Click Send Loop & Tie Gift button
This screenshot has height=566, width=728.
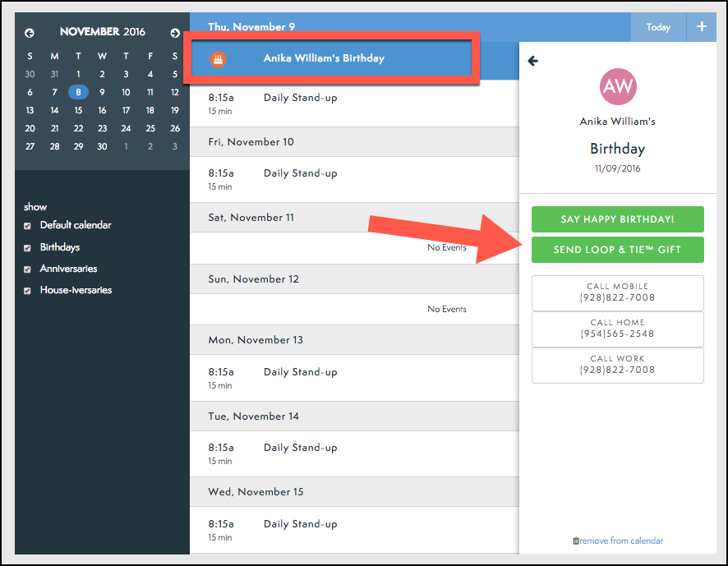click(617, 250)
